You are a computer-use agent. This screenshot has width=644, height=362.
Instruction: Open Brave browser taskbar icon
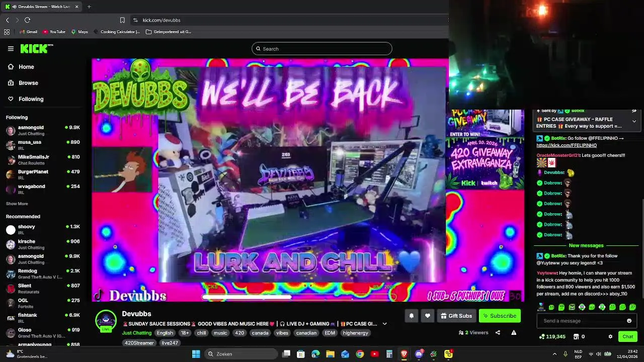click(404, 354)
